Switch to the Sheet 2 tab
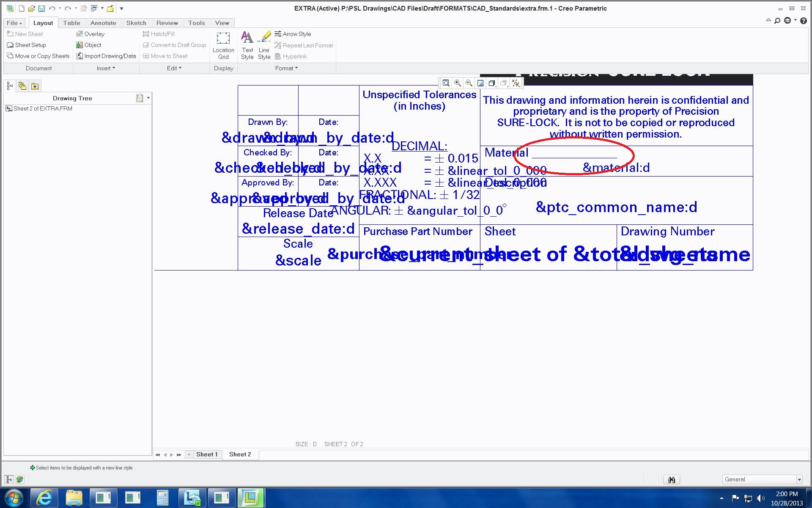The height and width of the screenshot is (508, 812). point(240,455)
